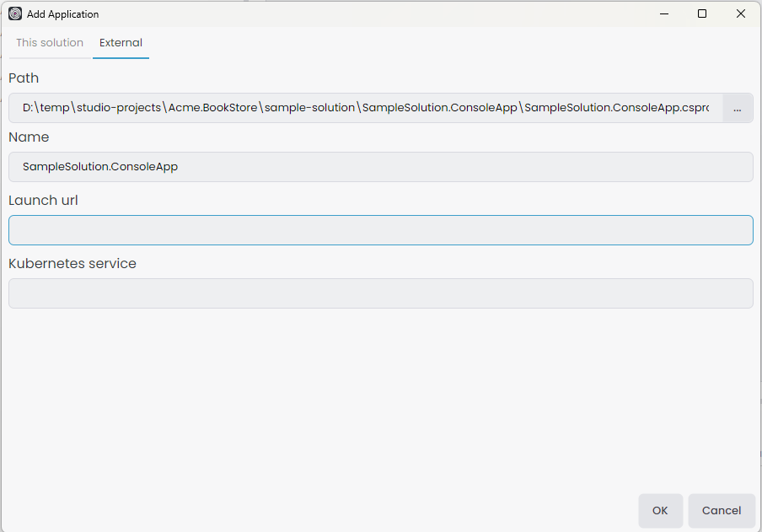Image resolution: width=762 pixels, height=532 pixels.
Task: Select the External tab
Action: (121, 42)
